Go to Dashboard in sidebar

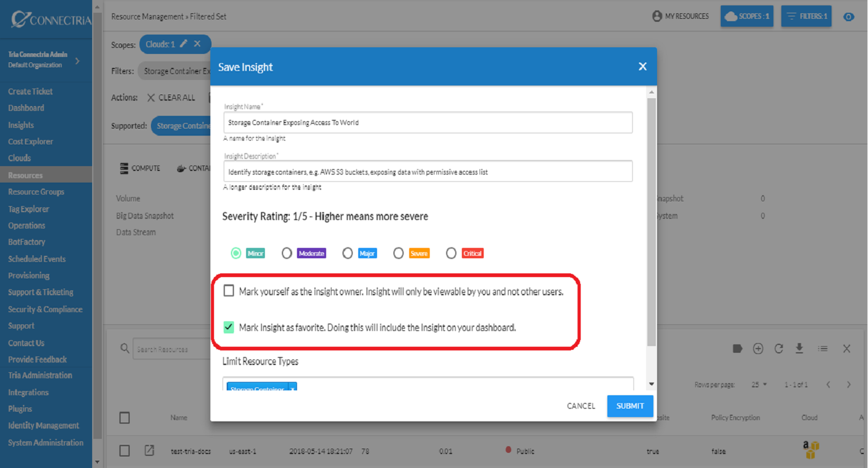pos(26,108)
